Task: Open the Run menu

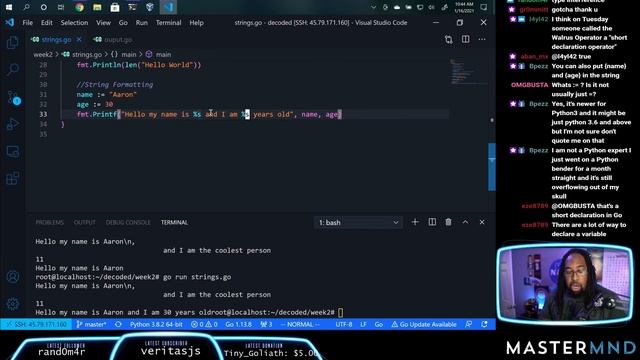Action: point(142,22)
